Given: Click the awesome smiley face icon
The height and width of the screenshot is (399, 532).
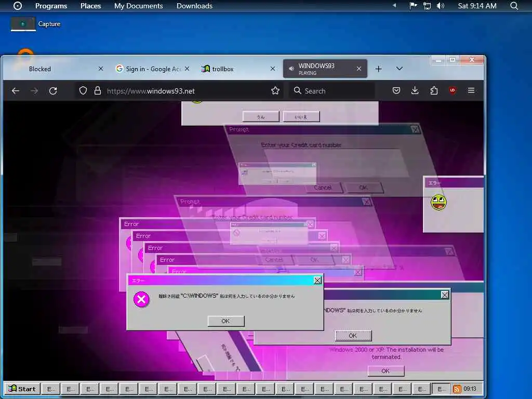Looking at the screenshot, I should click(438, 203).
